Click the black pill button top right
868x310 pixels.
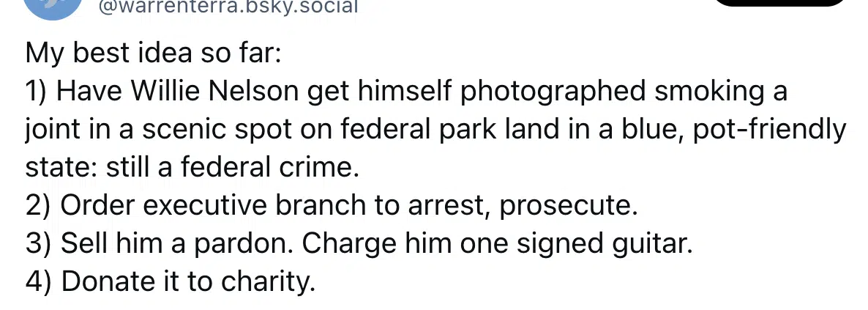tap(780, 3)
